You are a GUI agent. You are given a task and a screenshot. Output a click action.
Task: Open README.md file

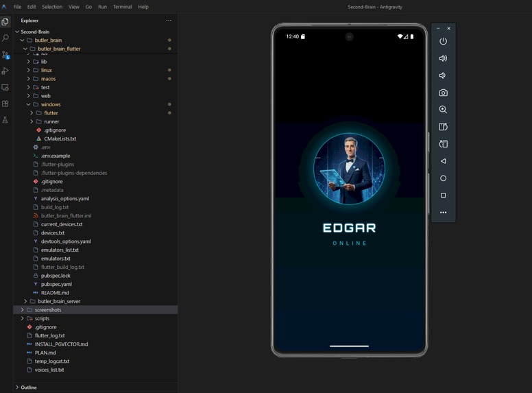tap(95, 293)
